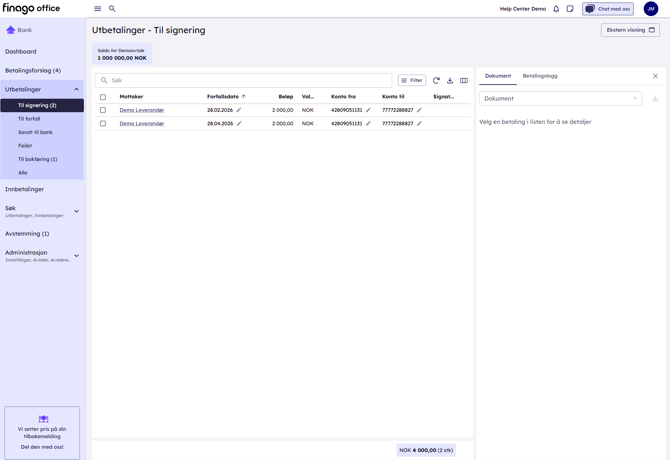This screenshot has width=670, height=460.
Task: Open JM user avatar menu
Action: click(651, 9)
